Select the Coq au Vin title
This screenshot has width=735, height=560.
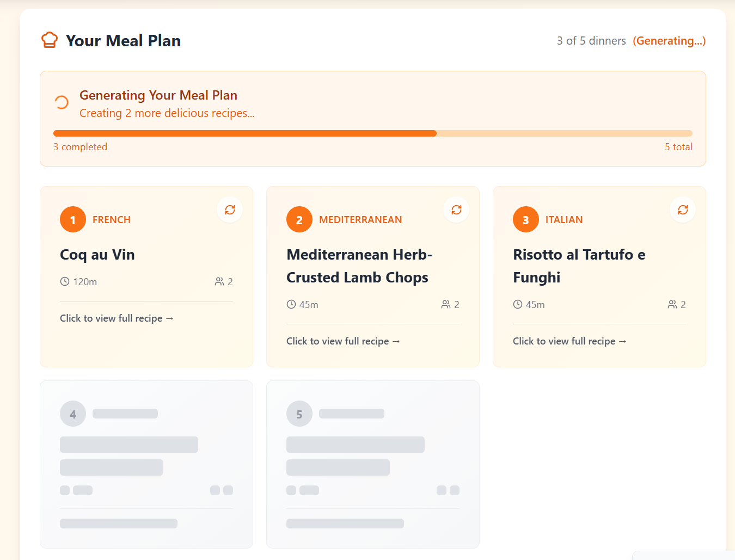pos(97,255)
